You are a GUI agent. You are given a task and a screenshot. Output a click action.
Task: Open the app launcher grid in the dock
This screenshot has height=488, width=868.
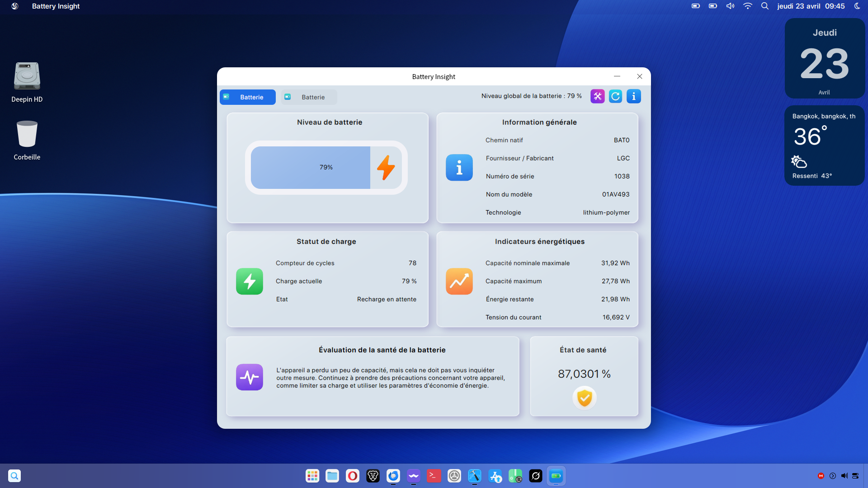point(312,476)
